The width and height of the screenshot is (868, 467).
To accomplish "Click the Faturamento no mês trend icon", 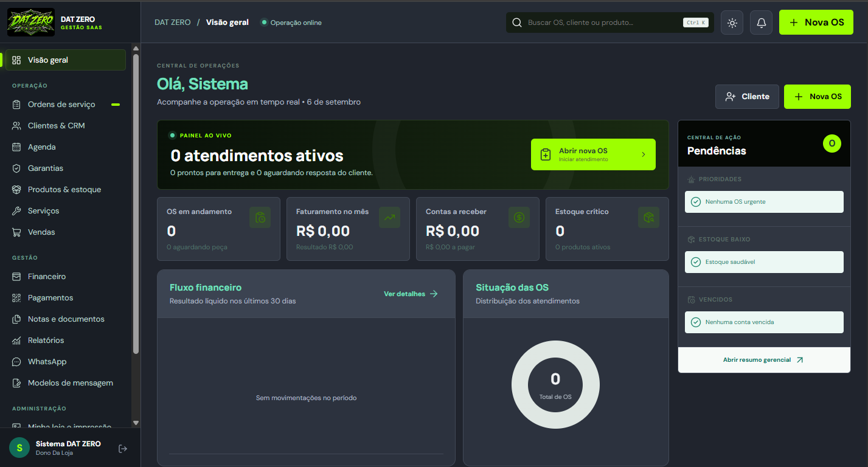I will (x=389, y=218).
